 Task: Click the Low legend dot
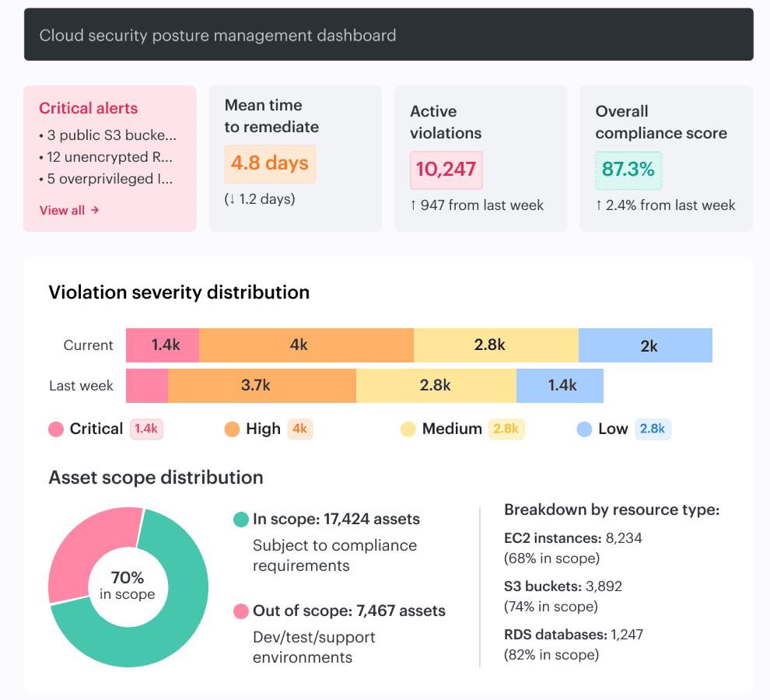click(584, 429)
